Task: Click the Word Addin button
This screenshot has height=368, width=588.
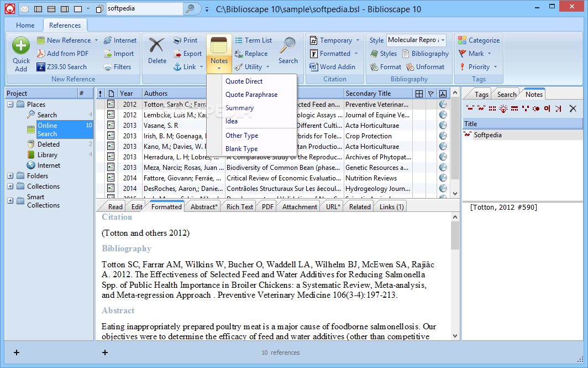Action: click(332, 67)
